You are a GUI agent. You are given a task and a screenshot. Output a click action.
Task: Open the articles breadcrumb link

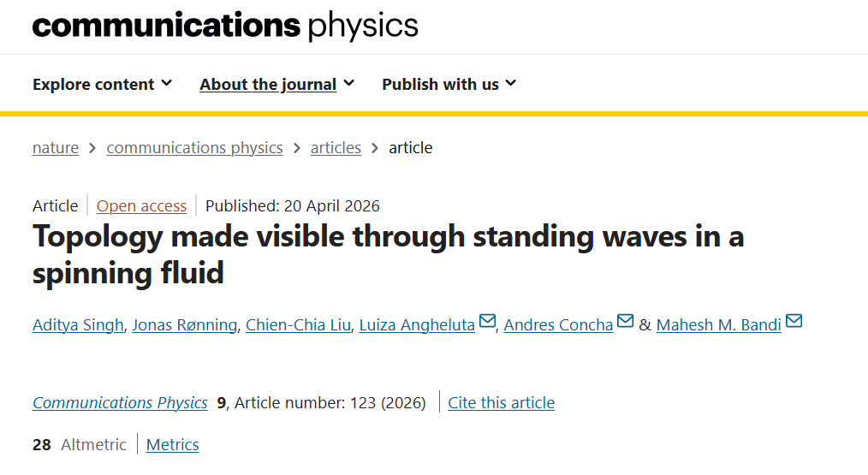[x=336, y=147]
